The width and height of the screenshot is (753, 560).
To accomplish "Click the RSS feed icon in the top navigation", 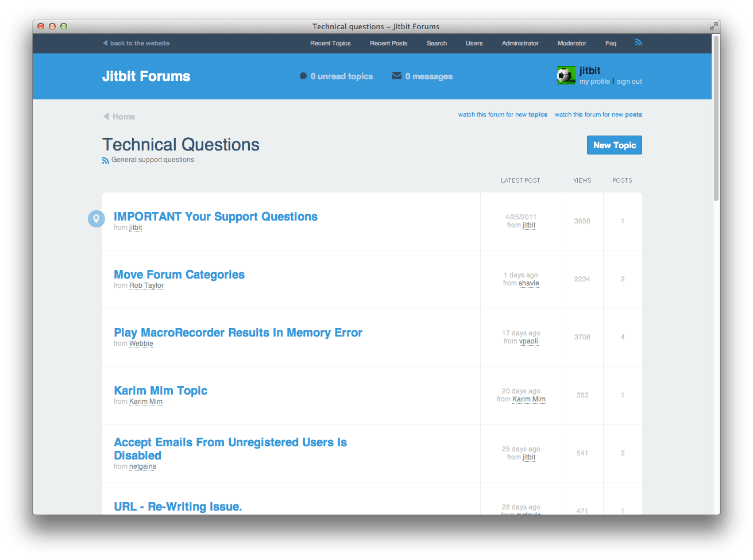I will tap(638, 43).
